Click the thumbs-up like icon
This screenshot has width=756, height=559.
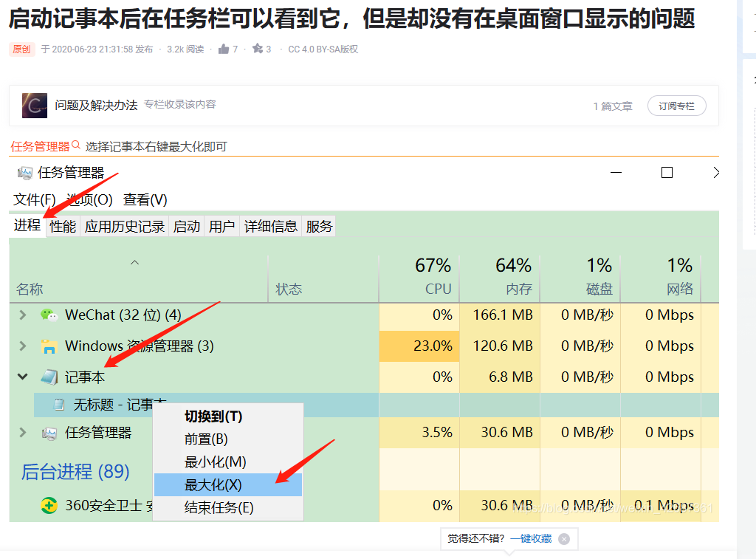point(223,49)
